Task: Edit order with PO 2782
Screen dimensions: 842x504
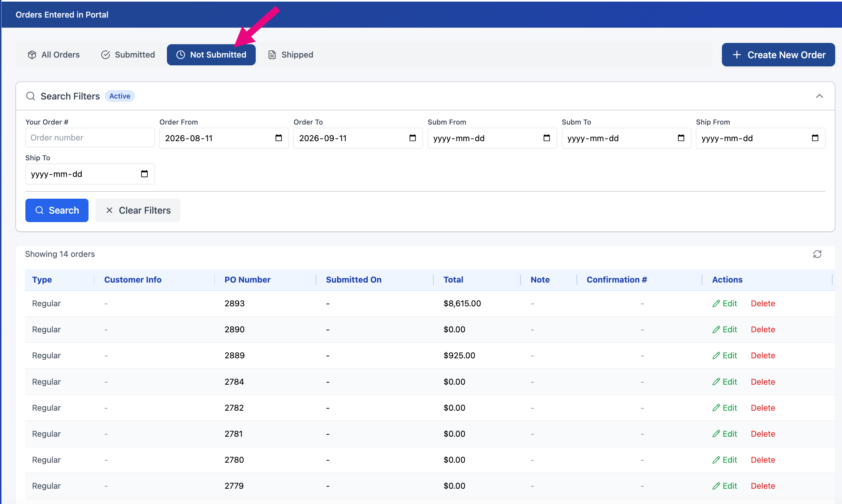Action: [x=725, y=407]
